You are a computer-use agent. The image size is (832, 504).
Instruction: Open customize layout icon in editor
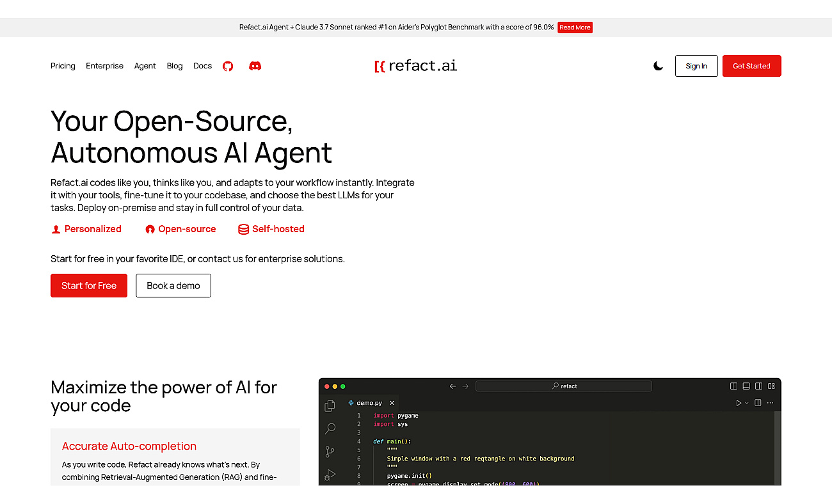click(771, 386)
